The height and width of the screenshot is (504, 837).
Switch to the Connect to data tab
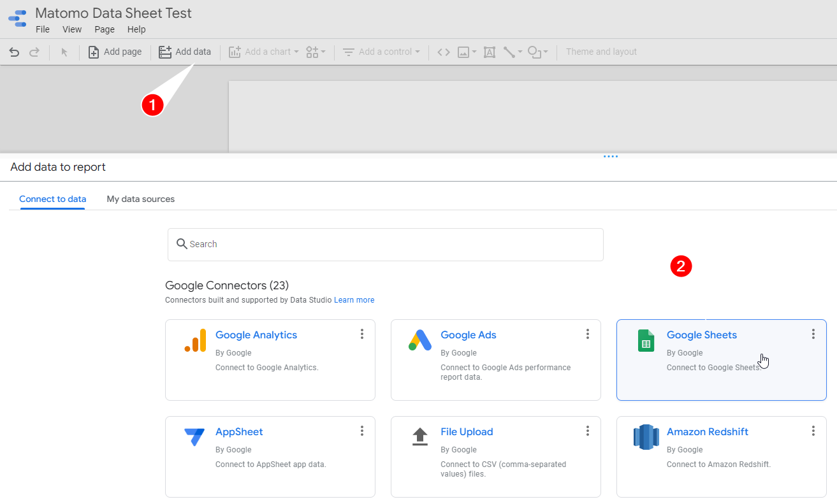(52, 199)
